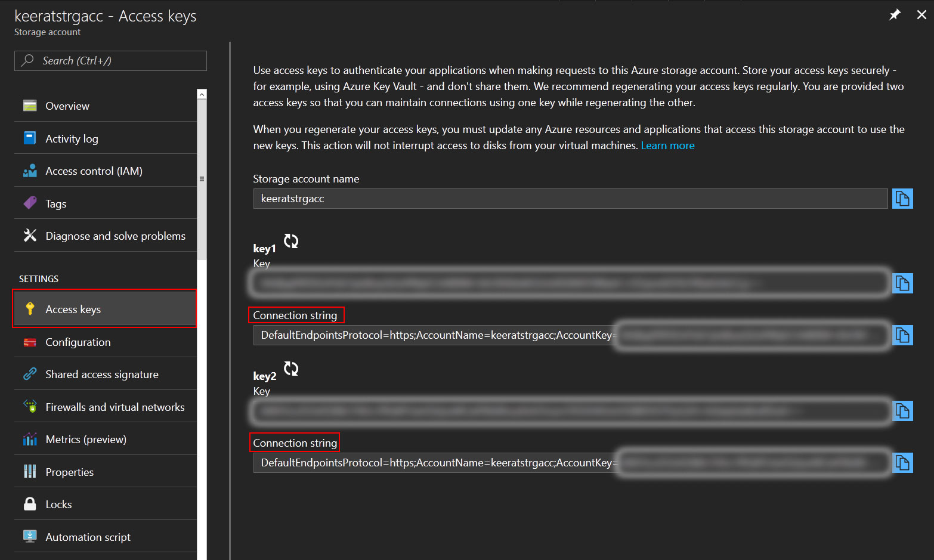Go to Access control (IAM)

tap(106, 171)
